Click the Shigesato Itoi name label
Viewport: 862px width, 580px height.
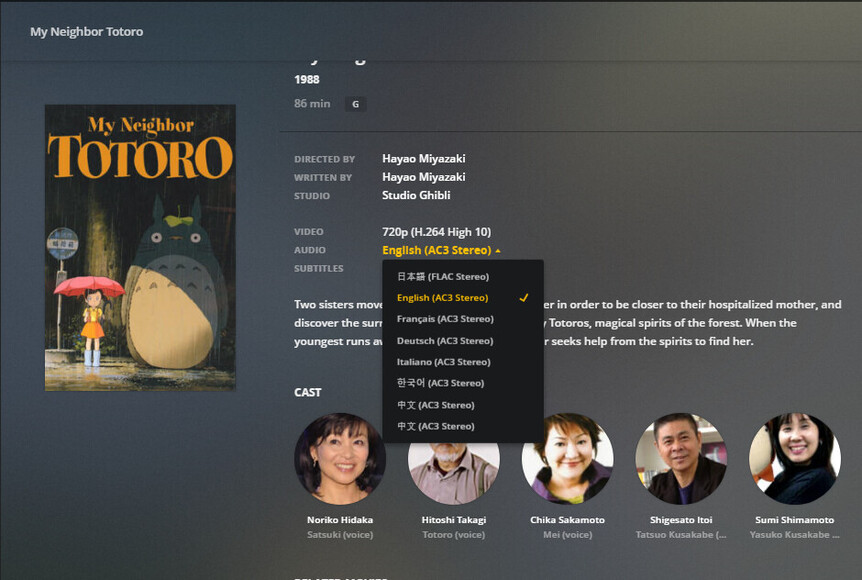[681, 520]
